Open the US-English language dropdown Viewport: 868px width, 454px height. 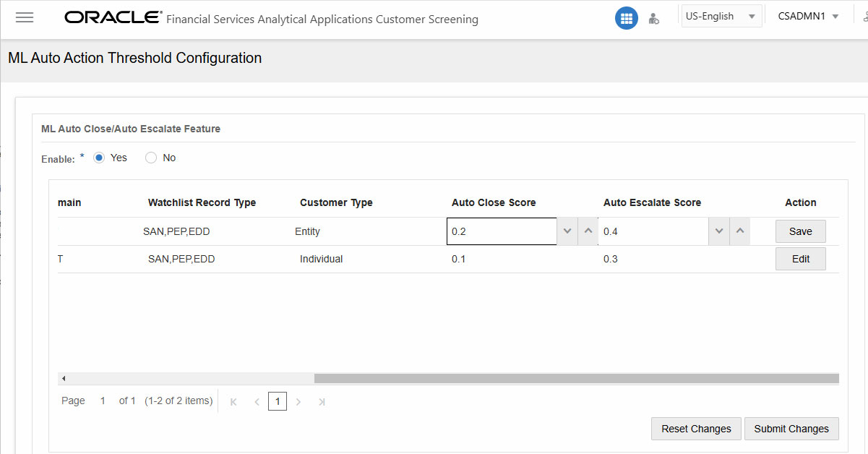(x=721, y=14)
